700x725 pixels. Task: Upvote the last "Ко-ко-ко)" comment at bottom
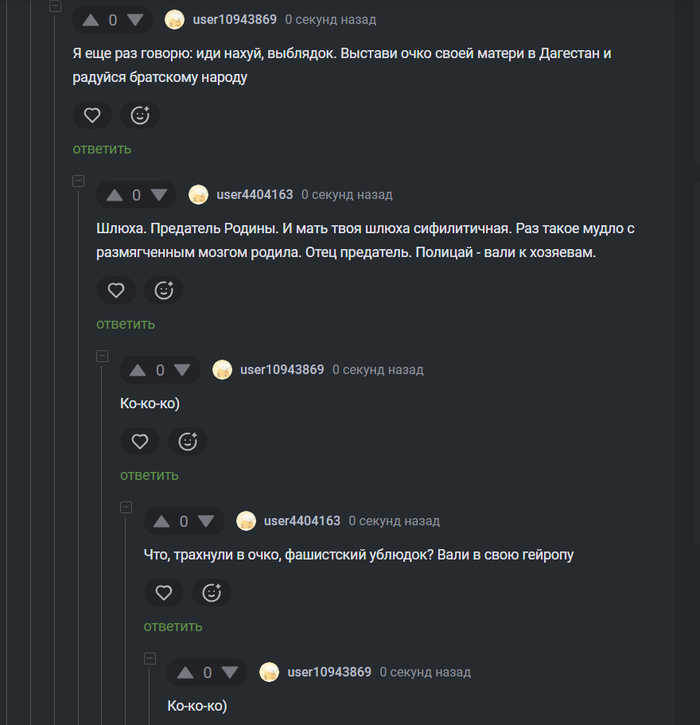185,672
